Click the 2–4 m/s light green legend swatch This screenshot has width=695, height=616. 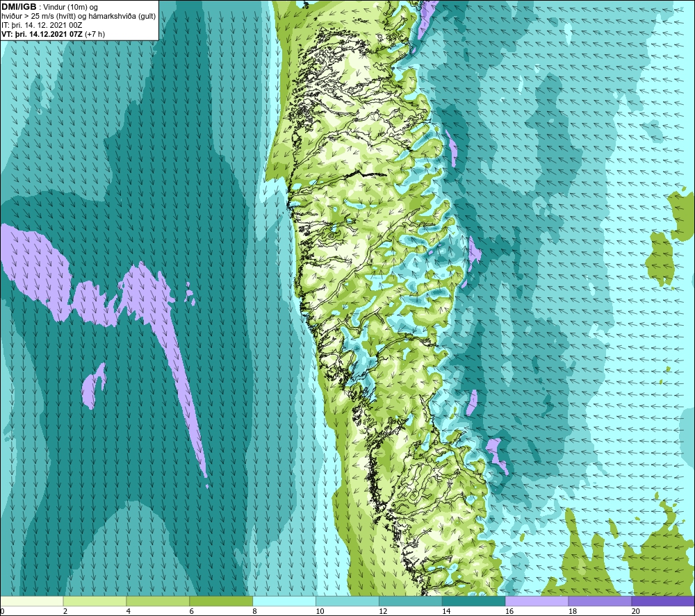[x=95, y=601]
